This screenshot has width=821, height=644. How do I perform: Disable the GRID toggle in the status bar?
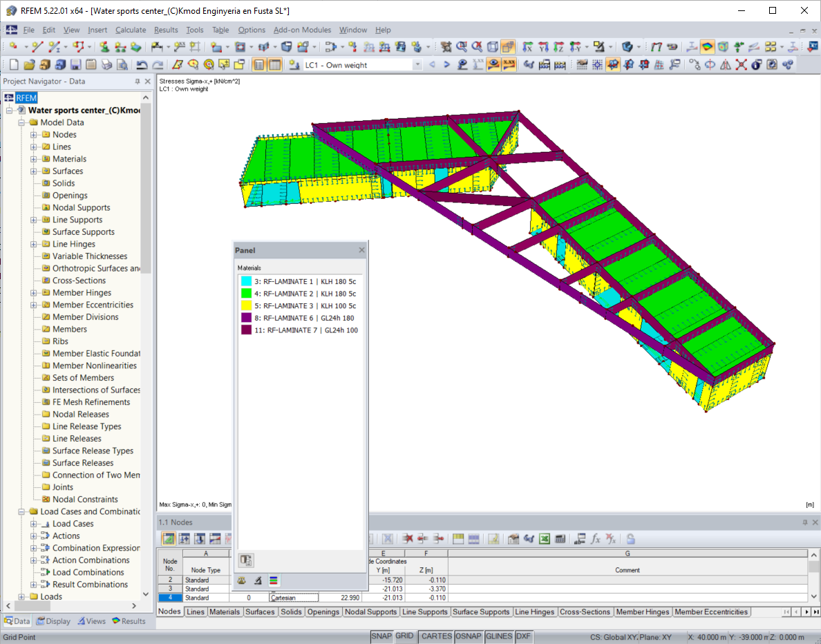click(x=404, y=636)
